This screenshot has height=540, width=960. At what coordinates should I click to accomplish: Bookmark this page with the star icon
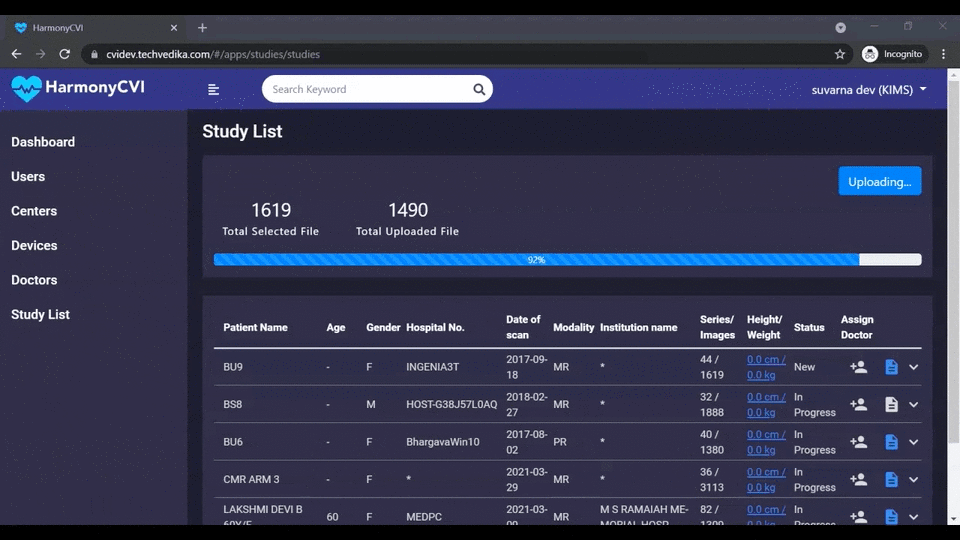pos(840,54)
